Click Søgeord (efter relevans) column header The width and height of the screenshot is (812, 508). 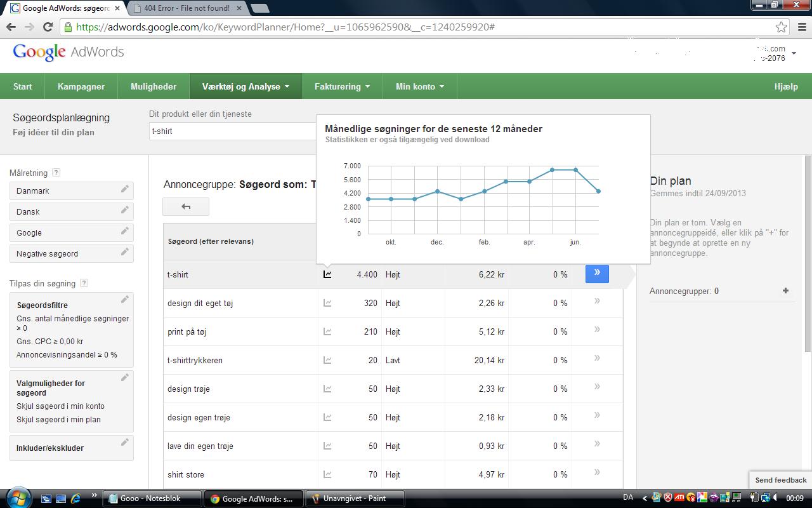(x=211, y=241)
